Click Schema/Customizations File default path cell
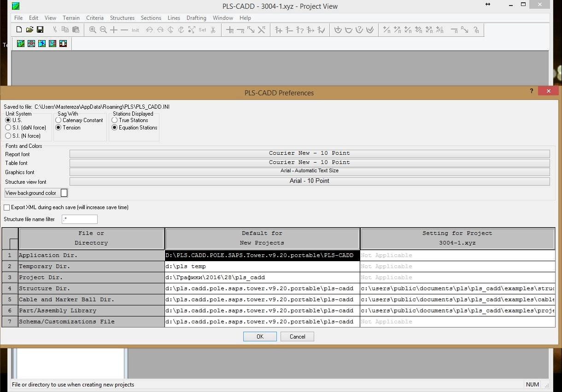The width and height of the screenshot is (562, 392). [x=262, y=322]
